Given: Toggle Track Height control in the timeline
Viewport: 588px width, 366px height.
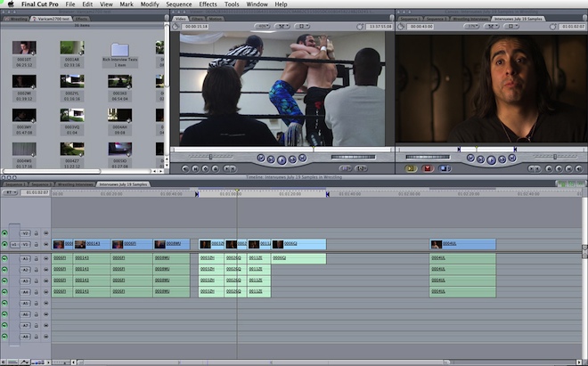Looking at the screenshot, I should tap(37, 362).
